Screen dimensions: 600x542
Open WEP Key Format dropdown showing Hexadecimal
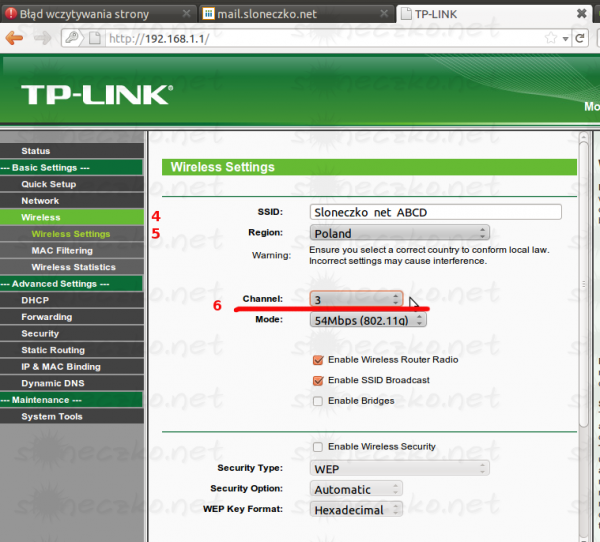tap(356, 510)
